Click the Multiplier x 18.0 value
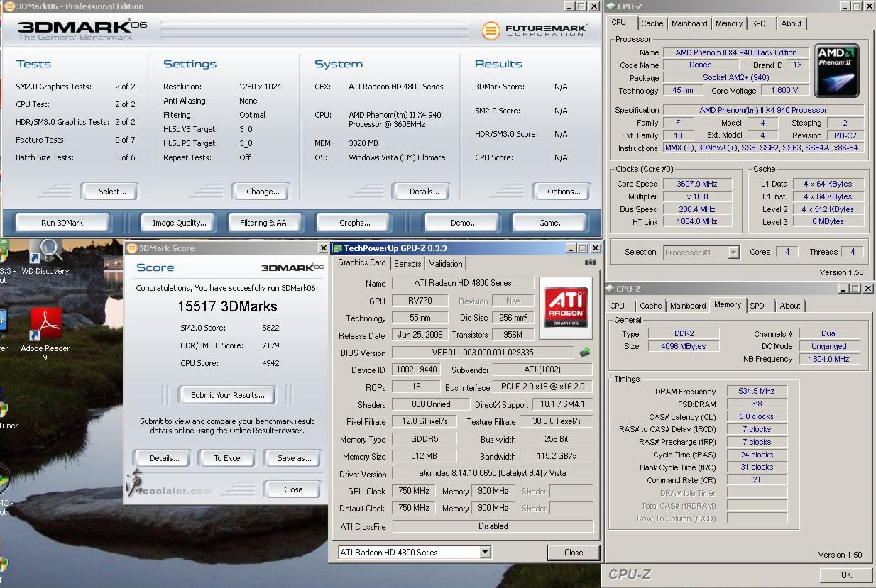Screen dimensions: 876x588 click(697, 196)
